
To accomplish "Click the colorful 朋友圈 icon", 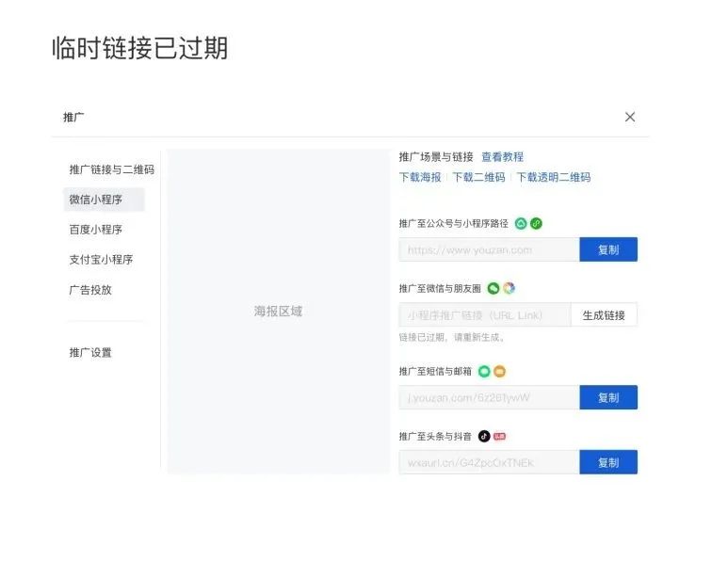I will (x=509, y=289).
